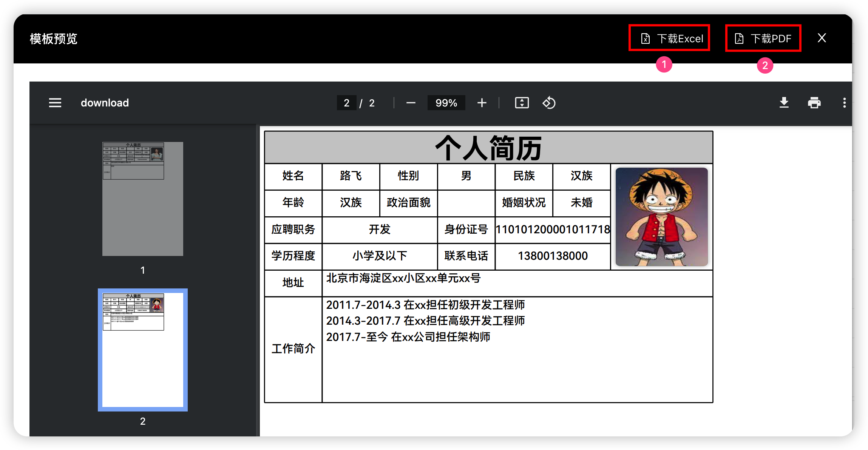Click the Luffy photo in the resume
Viewport: 868px width, 450px height.
(662, 217)
